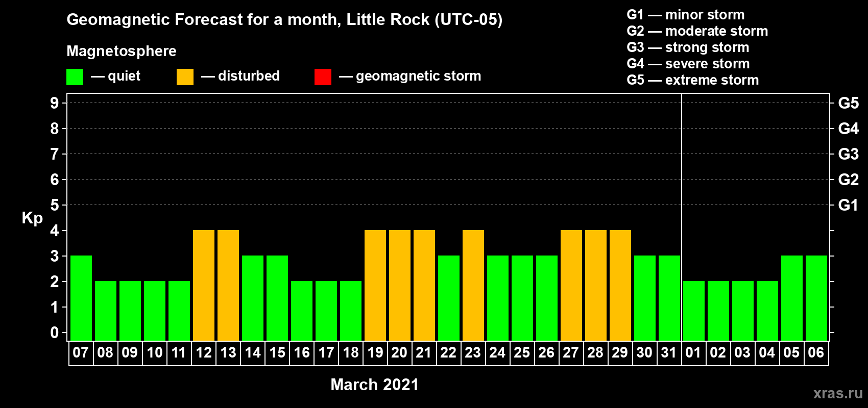868x408 pixels.
Task: Click the red geomagnetic storm swatch
Action: click(x=323, y=77)
